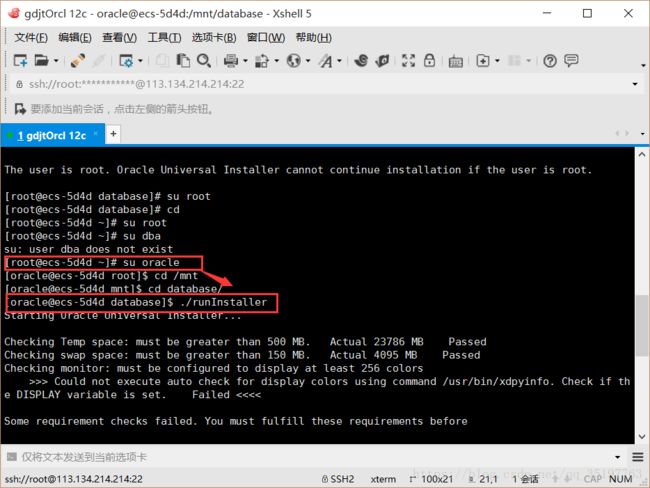Expand the Properties icon dropdown arrow
The height and width of the screenshot is (488, 650).
point(140,61)
